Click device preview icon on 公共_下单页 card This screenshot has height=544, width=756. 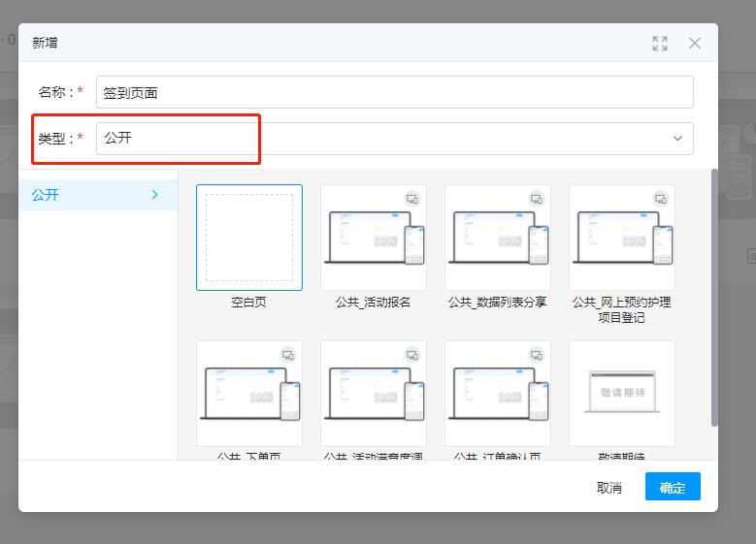pos(288,355)
